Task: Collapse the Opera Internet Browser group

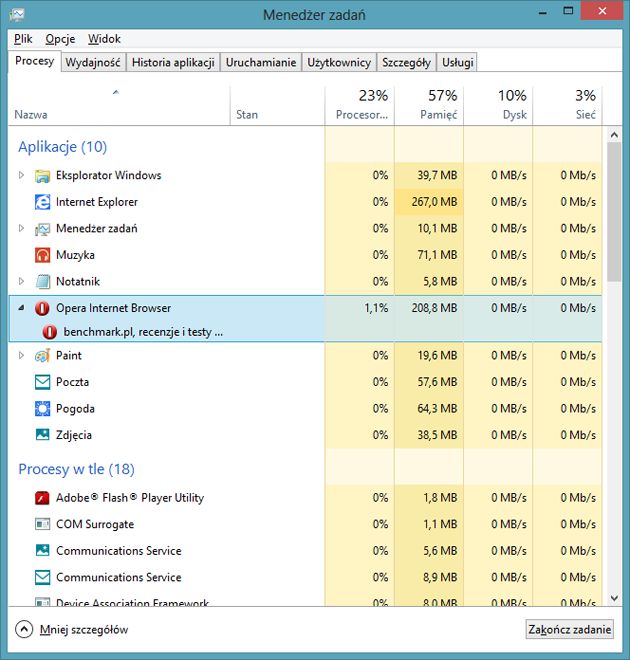Action: tap(21, 308)
